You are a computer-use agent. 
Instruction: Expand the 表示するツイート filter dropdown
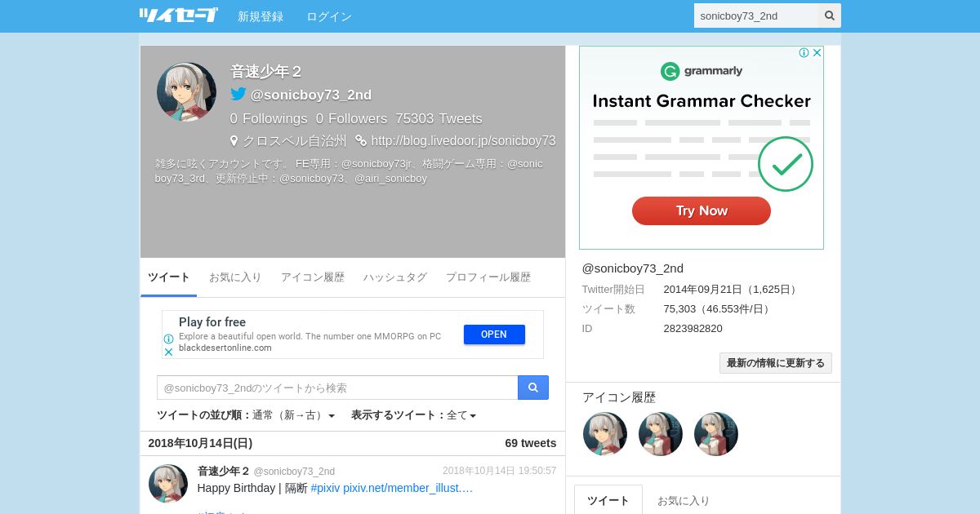pos(413,415)
